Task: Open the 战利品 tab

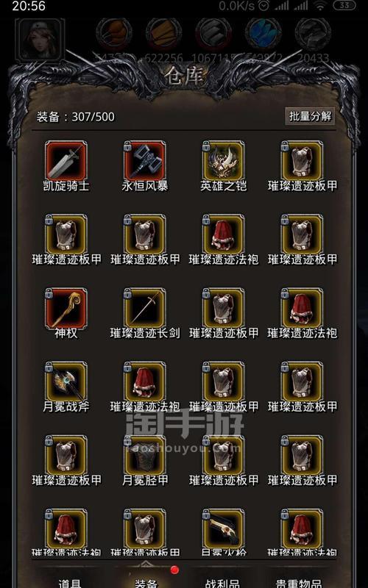Action: (223, 582)
